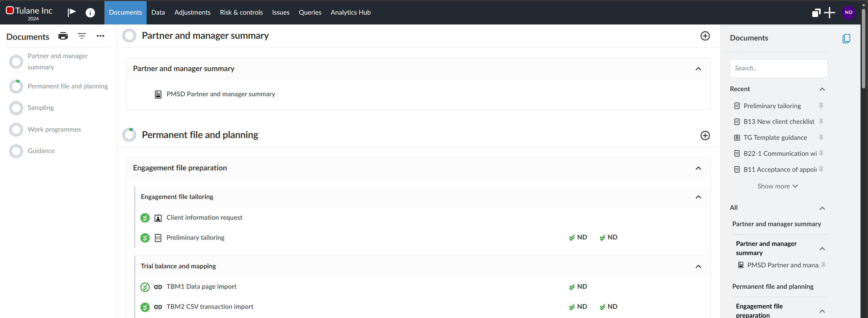The width and height of the screenshot is (868, 318).
Task: Click progress ring beside Partner and manager summary heading
Action: pyautogui.click(x=129, y=36)
